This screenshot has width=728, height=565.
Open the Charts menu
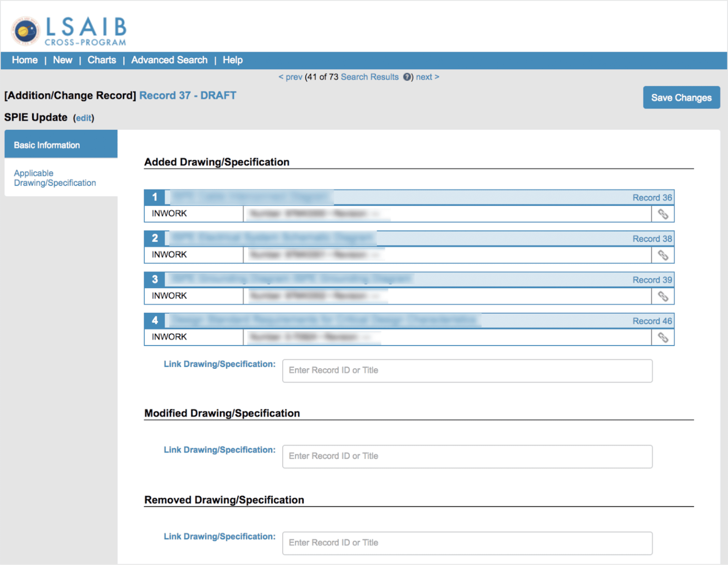click(102, 60)
